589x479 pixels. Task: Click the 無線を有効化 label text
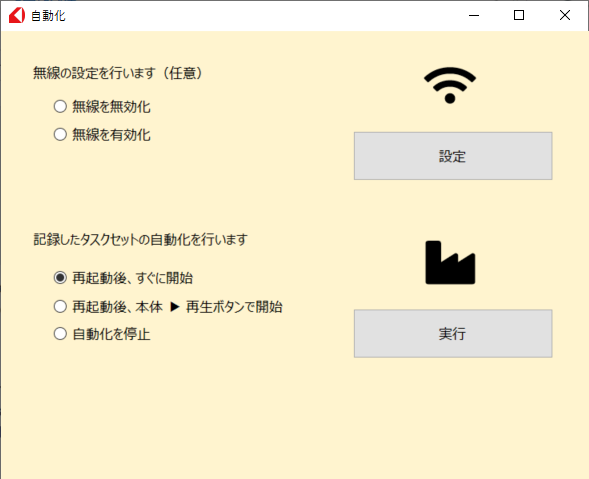[x=112, y=135]
